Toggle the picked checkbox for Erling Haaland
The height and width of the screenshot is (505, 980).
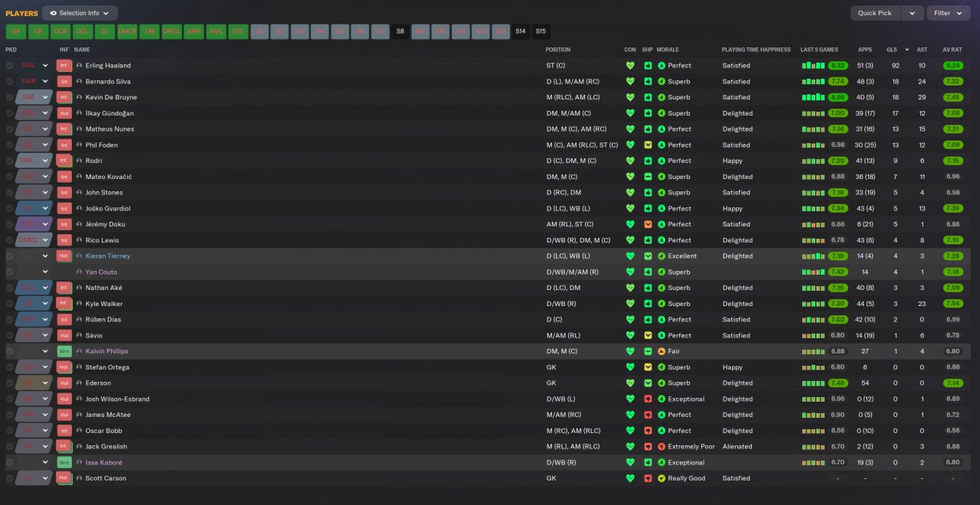[x=10, y=66]
